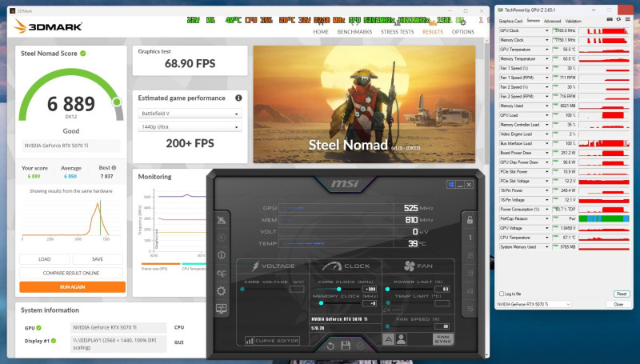Screen dimensions: 640x364
Task: Toggle the Fan Sync button in Afterburner
Action: [x=443, y=339]
